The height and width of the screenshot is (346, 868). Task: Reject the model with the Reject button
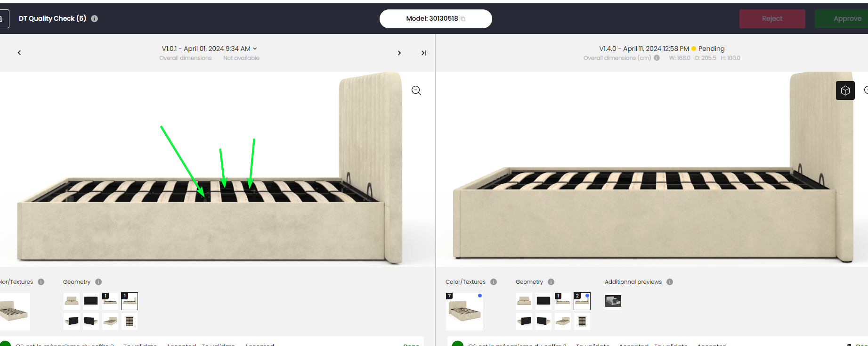click(772, 19)
